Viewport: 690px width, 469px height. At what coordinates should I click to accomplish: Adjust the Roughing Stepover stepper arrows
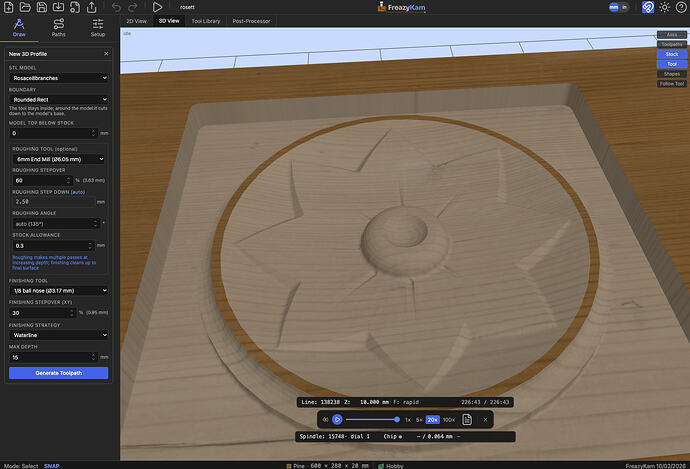coord(69,180)
